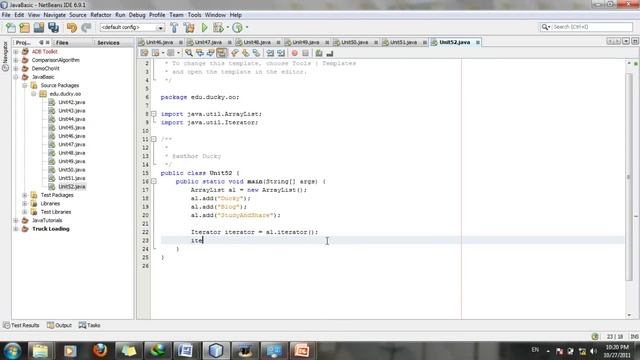Click the Next Bookmark icon
The width and height of the screenshot is (640, 360).
point(245,53)
